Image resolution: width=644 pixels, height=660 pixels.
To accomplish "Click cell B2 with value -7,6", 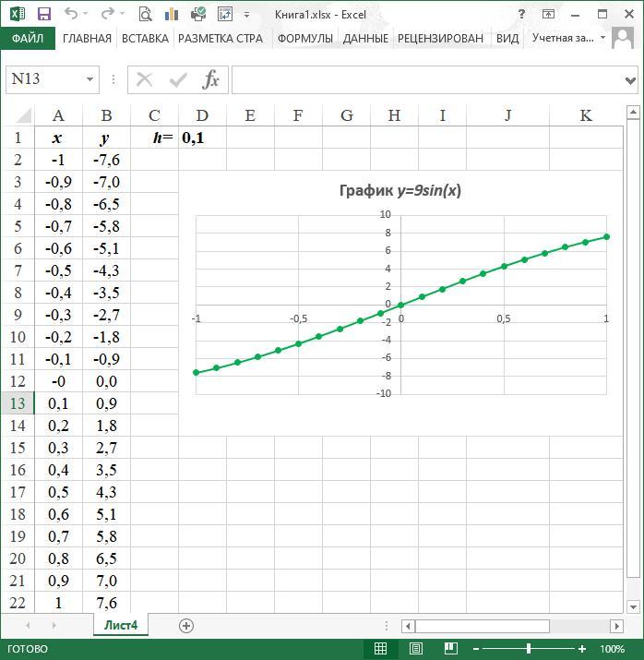I will point(106,160).
